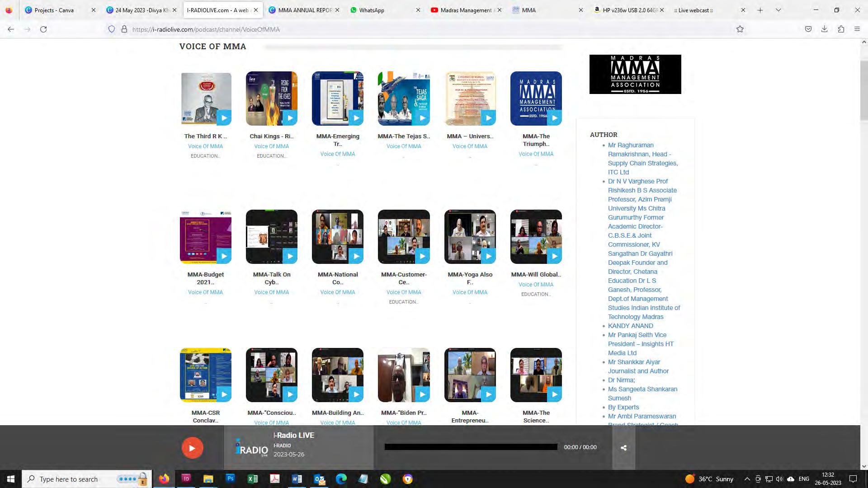
Task: Show hidden system tray icons
Action: pyautogui.click(x=747, y=479)
